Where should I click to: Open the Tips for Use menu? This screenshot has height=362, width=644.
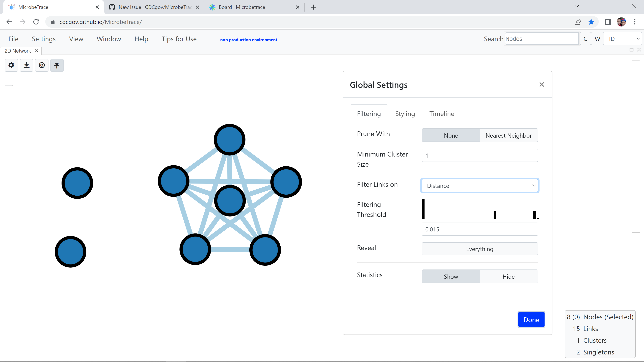(179, 39)
